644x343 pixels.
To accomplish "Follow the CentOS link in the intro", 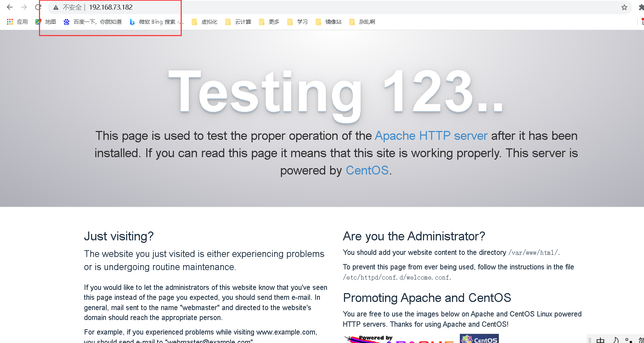I will tap(367, 171).
